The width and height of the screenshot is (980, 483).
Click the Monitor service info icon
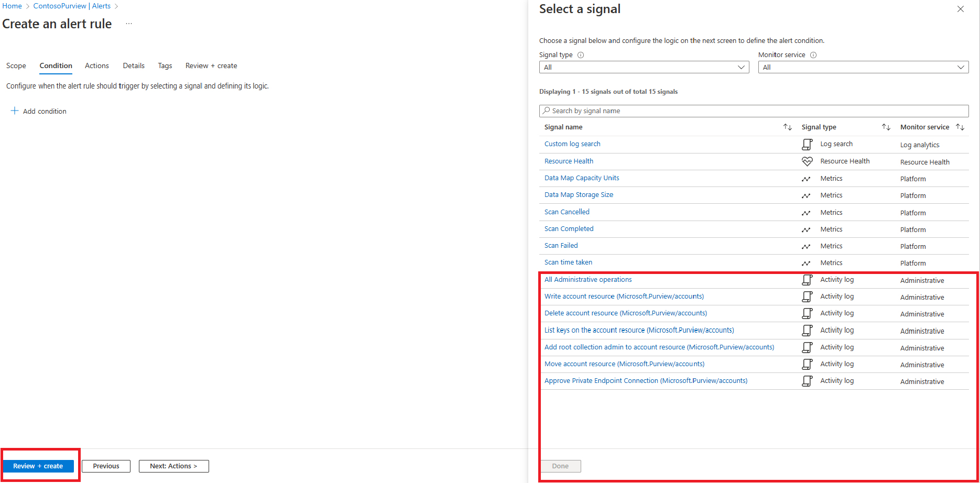point(813,55)
